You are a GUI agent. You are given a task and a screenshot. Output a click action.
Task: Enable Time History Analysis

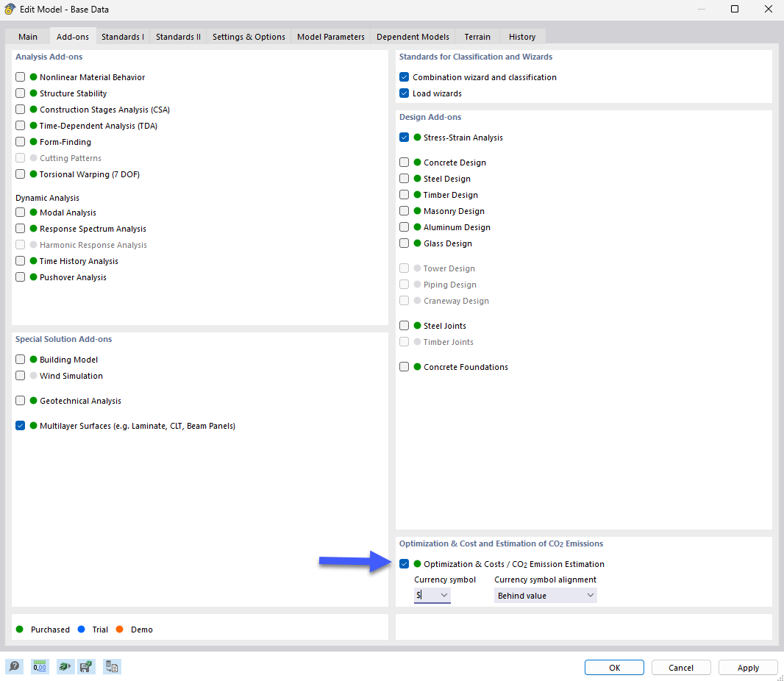[x=20, y=261]
